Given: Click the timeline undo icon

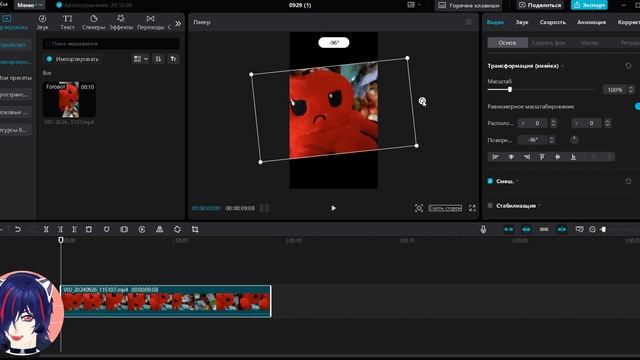Looking at the screenshot, I should pos(18,229).
